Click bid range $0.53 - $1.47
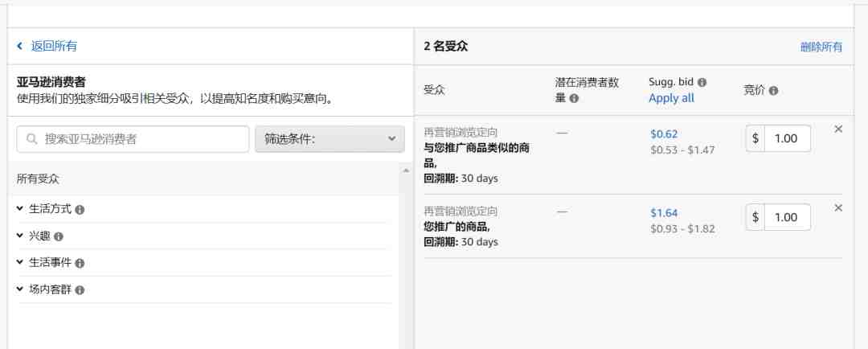 click(x=682, y=150)
